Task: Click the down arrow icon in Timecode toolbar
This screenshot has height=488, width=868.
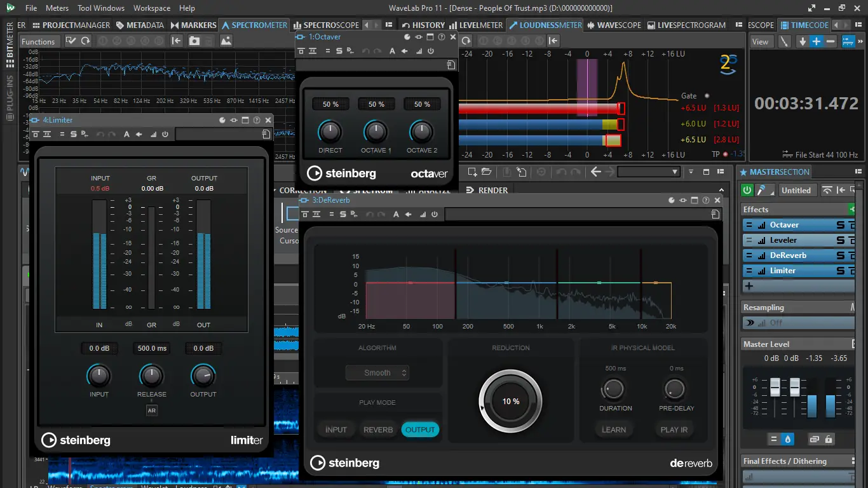Action: [x=803, y=41]
